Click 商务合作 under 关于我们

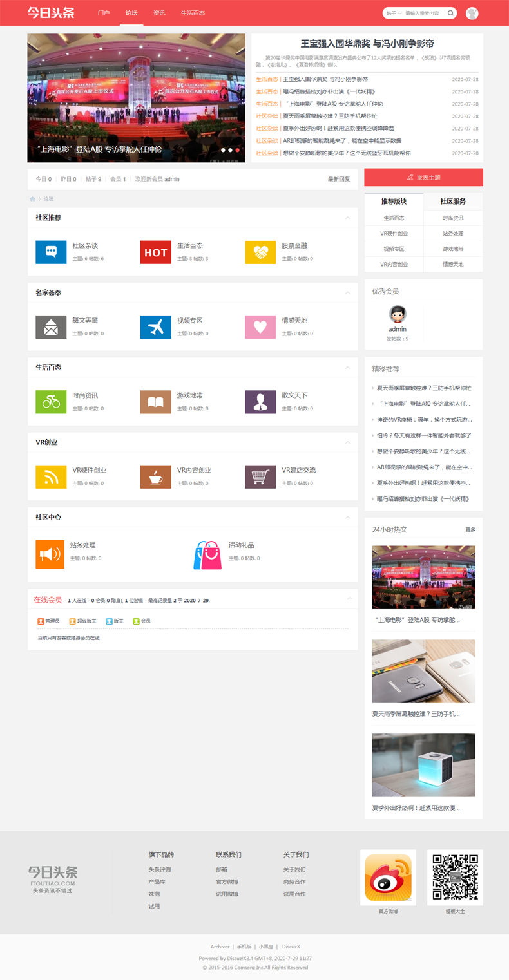pos(294,881)
